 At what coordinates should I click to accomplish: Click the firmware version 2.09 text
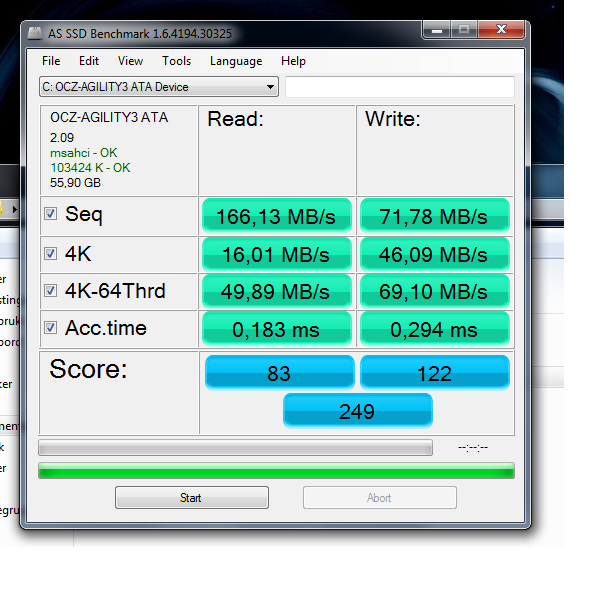(x=62, y=138)
